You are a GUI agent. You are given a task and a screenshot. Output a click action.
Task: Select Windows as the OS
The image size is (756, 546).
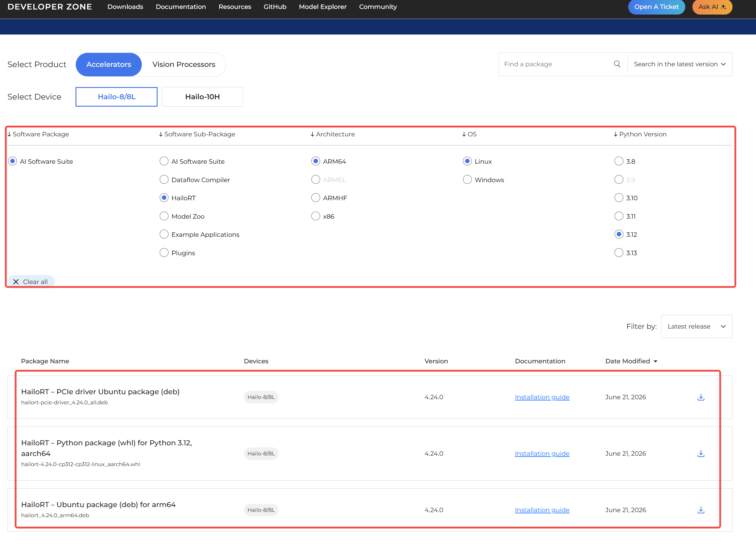click(x=483, y=179)
